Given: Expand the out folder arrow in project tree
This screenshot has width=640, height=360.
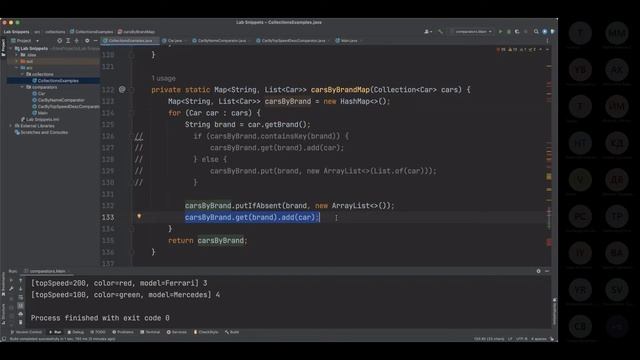Looking at the screenshot, I should click(x=17, y=61).
